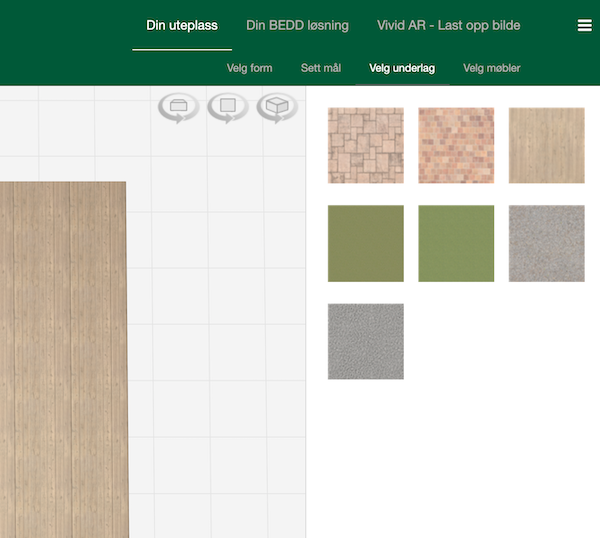
Task: Select the Velg underlag step
Action: tap(402, 68)
